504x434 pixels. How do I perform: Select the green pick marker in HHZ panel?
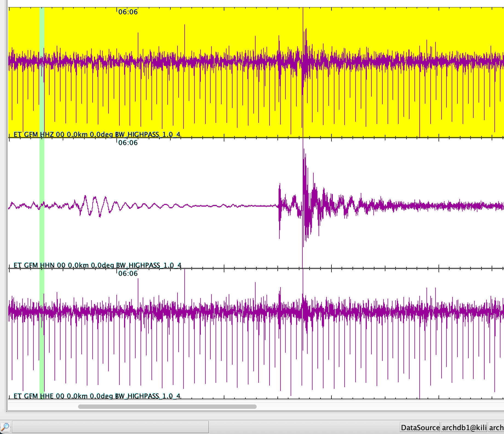point(42,33)
